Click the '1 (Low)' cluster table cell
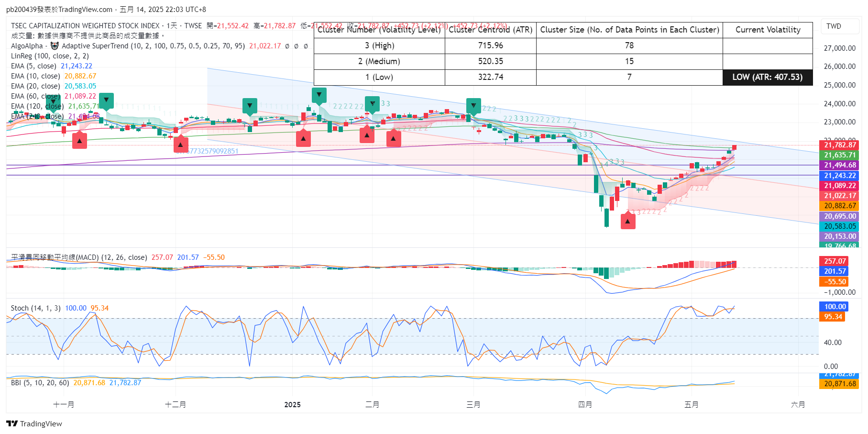Screen dimensions: 868x434 pyautogui.click(x=379, y=77)
